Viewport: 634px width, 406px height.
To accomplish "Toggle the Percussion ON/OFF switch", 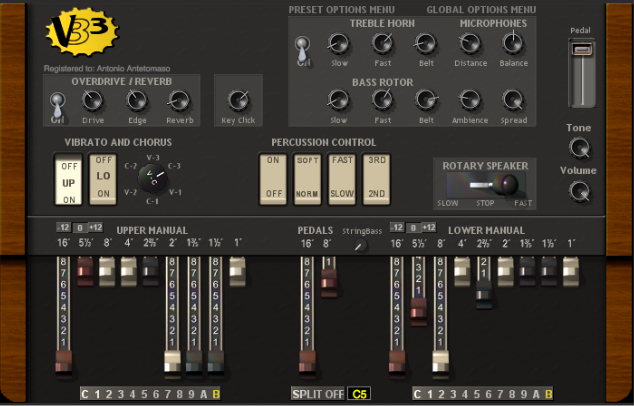I will [272, 177].
